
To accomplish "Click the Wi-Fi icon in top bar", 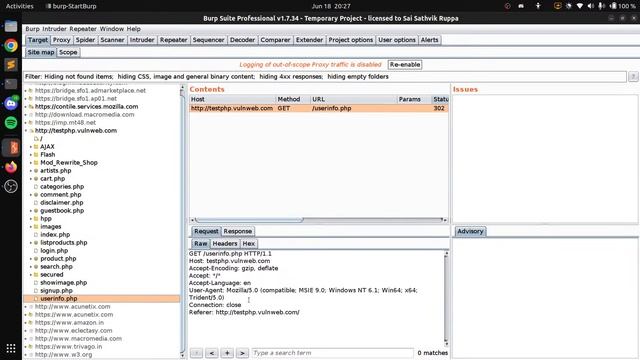I will click(580, 6).
